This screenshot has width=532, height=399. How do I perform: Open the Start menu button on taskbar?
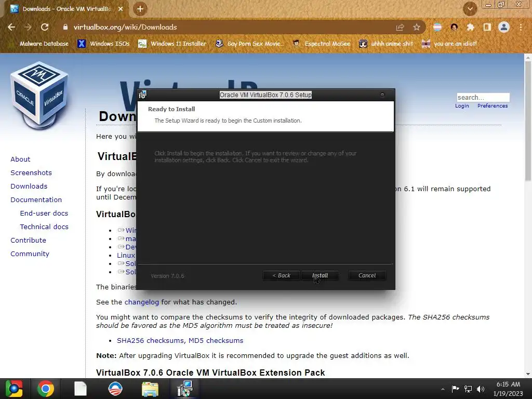tap(14, 389)
